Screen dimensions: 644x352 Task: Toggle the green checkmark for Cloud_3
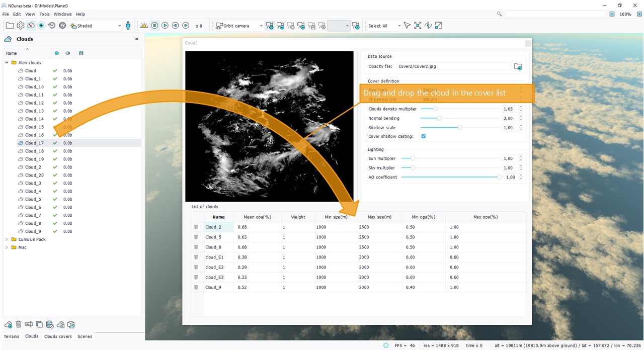click(55, 184)
